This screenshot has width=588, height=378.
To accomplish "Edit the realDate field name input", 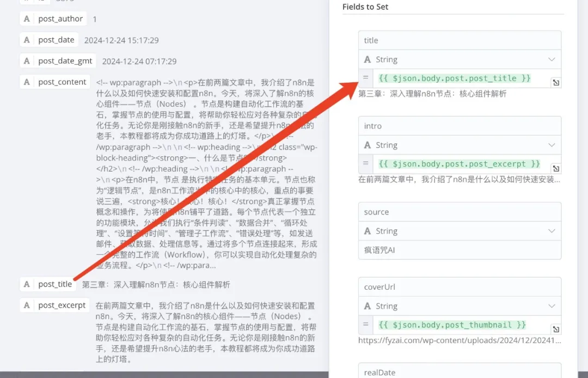I will tap(460, 371).
